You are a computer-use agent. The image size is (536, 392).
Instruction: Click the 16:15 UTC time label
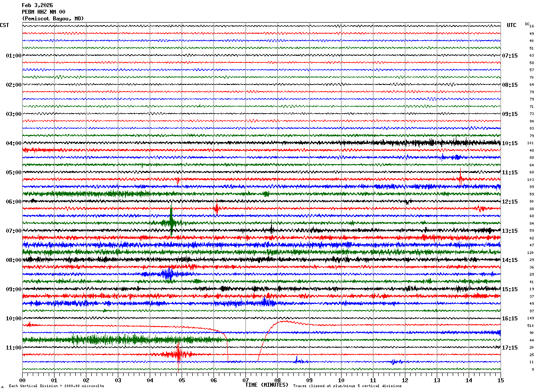point(510,319)
